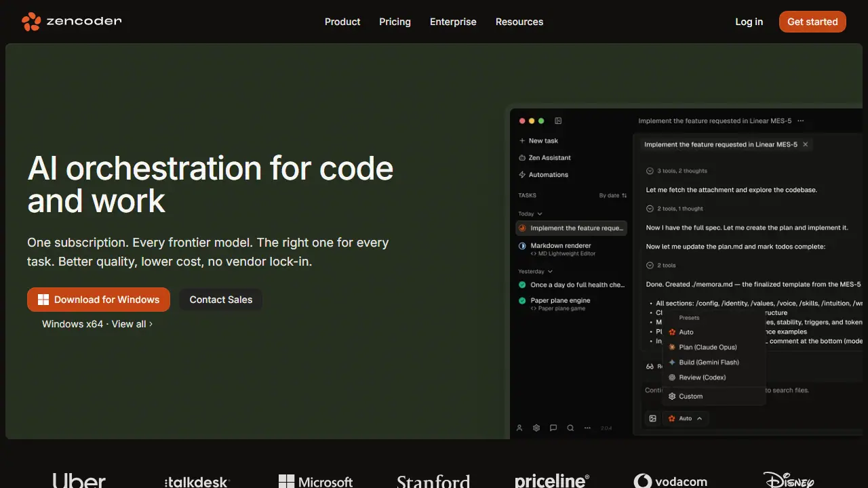Image resolution: width=868 pixels, height=488 pixels.
Task: Click Download for Windows button
Action: [x=99, y=300]
